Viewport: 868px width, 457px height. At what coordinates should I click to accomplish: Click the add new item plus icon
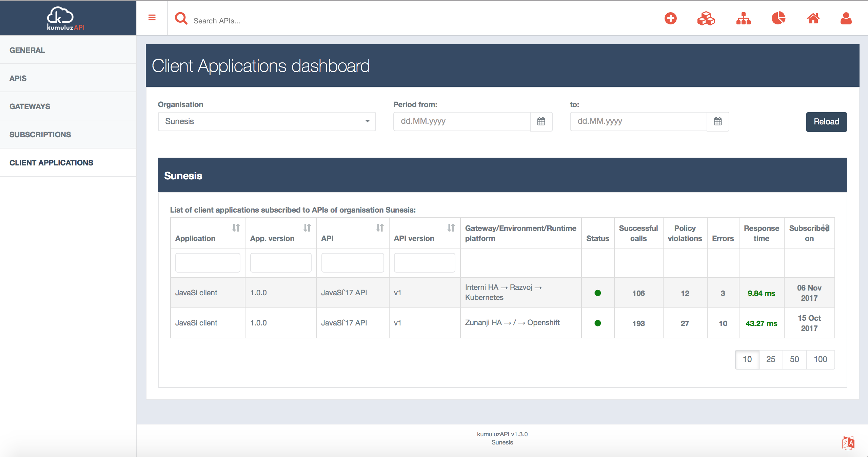(x=671, y=18)
